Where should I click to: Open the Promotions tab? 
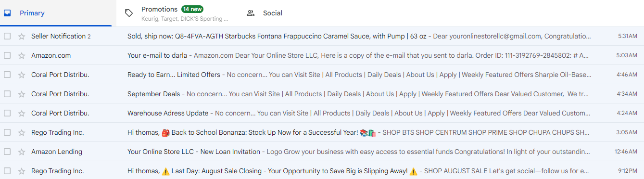[x=177, y=13]
